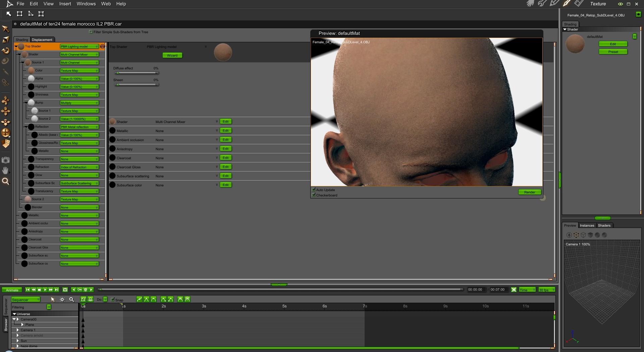Select the Sun row in sequencer tree
The height and width of the screenshot is (352, 644).
[x=45, y=341]
